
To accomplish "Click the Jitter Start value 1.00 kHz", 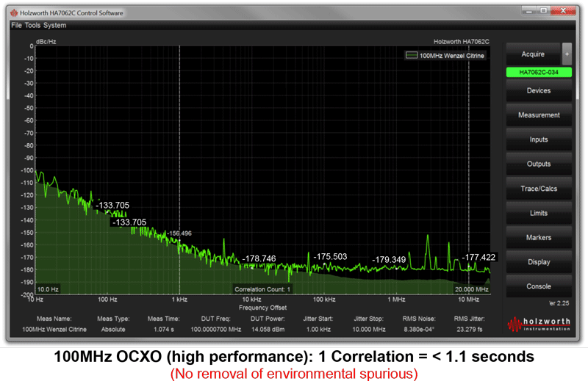I will 318,330.
